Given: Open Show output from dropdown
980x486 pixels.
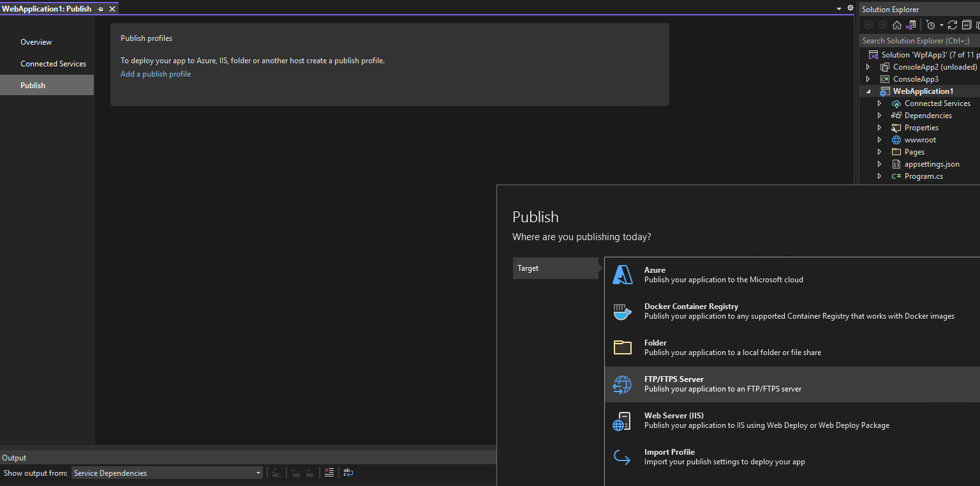Looking at the screenshot, I should (167, 473).
